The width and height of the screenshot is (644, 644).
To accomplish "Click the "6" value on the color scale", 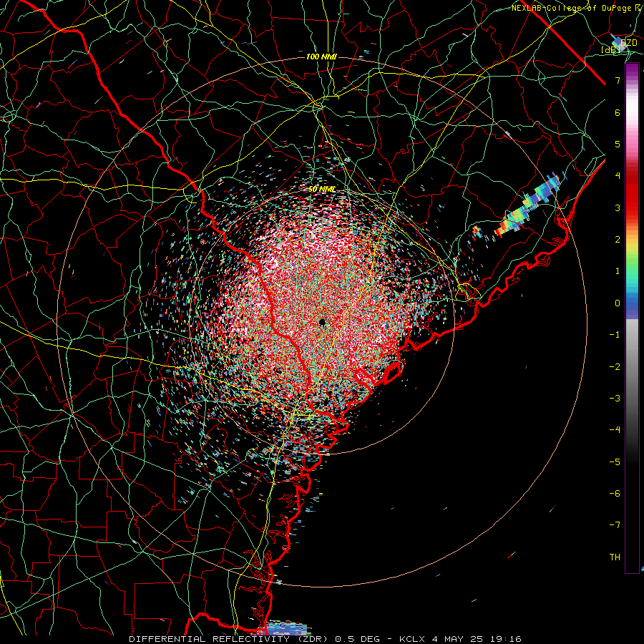I will [x=618, y=112].
